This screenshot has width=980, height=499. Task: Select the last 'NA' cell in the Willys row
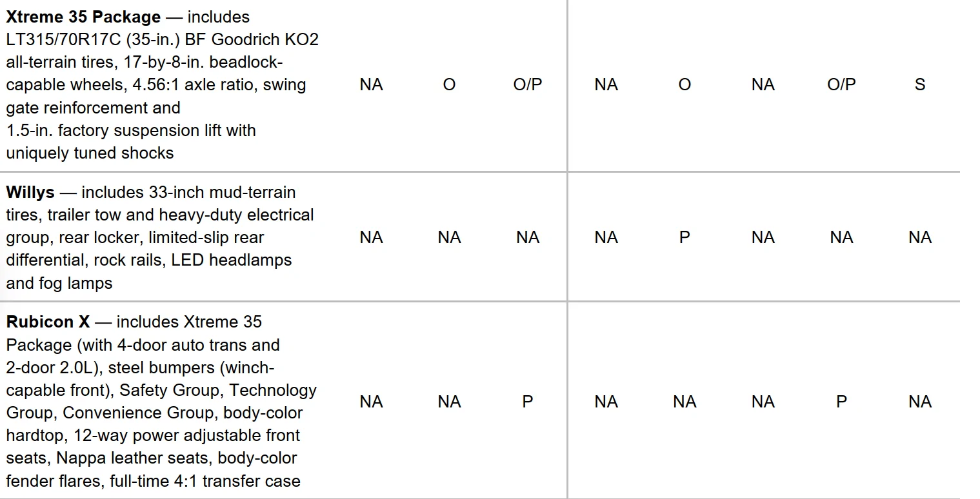coord(920,237)
